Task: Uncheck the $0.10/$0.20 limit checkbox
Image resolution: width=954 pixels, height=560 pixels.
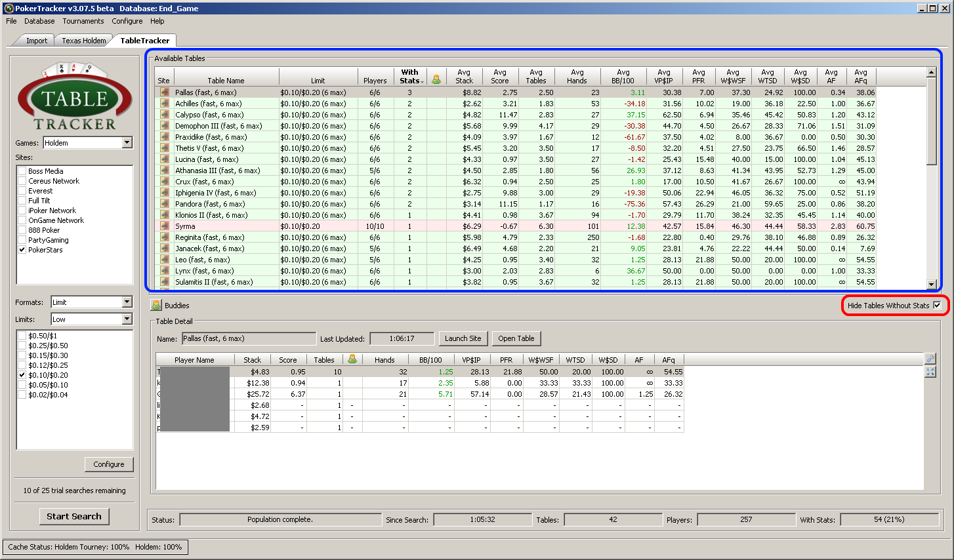Action: point(22,375)
